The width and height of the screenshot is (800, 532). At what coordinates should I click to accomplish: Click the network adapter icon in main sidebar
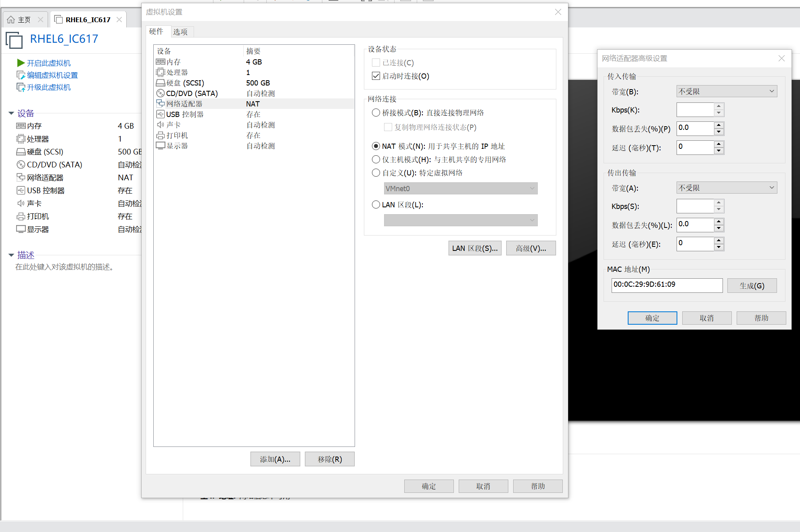(21, 177)
